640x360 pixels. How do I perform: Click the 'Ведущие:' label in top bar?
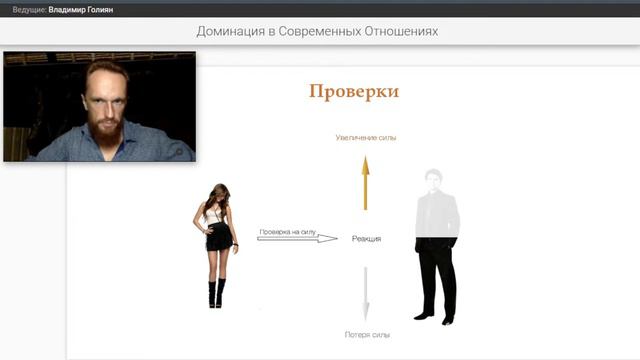pos(29,10)
